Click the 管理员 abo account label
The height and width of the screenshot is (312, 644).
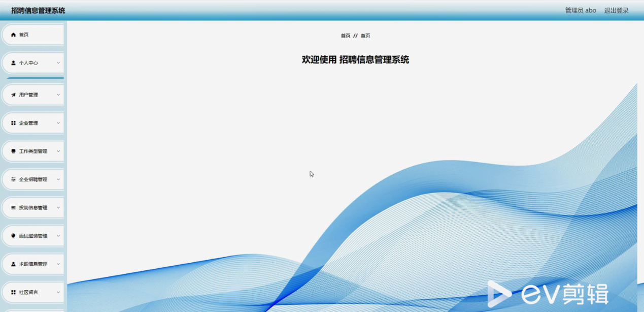581,10
